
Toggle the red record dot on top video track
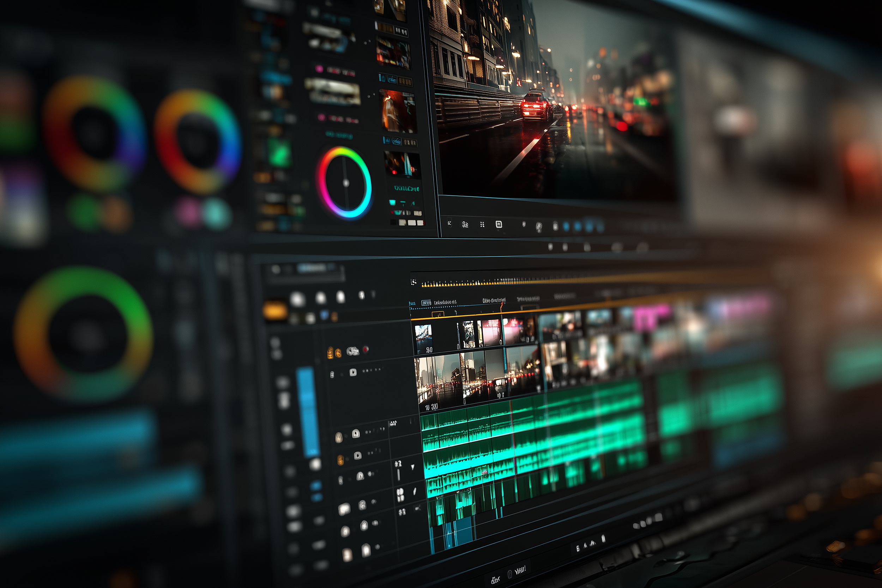pyautogui.click(x=366, y=349)
